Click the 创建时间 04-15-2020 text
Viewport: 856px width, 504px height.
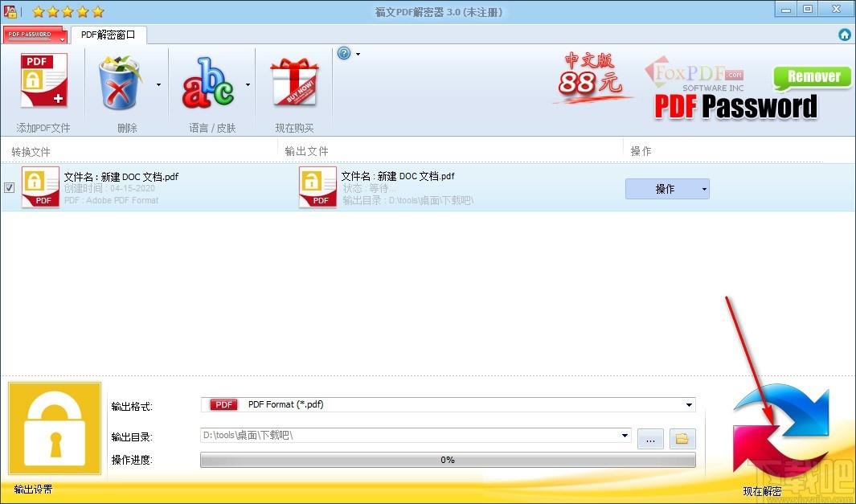click(x=109, y=188)
